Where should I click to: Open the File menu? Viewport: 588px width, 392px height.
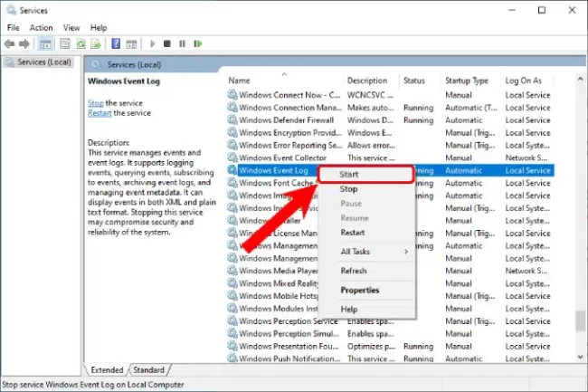point(14,28)
